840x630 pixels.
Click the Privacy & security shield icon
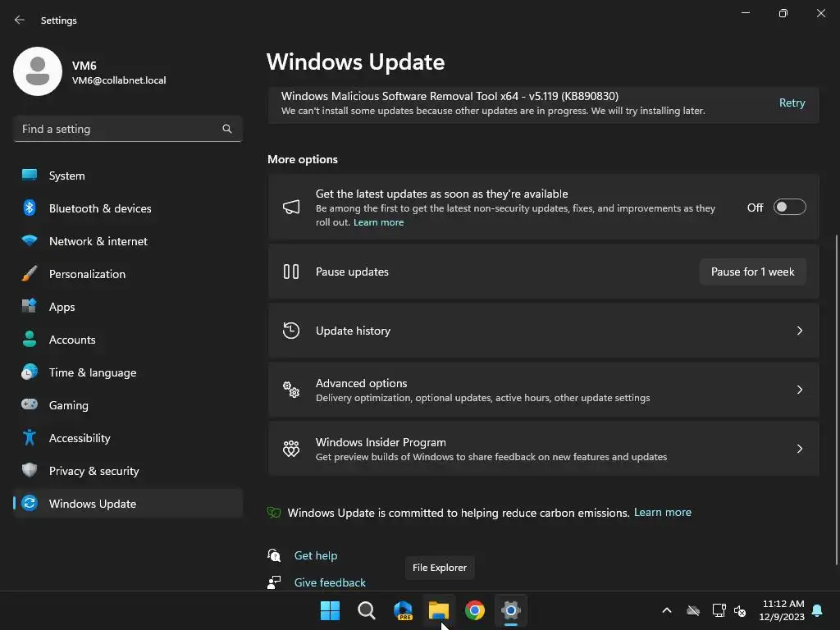(30, 470)
